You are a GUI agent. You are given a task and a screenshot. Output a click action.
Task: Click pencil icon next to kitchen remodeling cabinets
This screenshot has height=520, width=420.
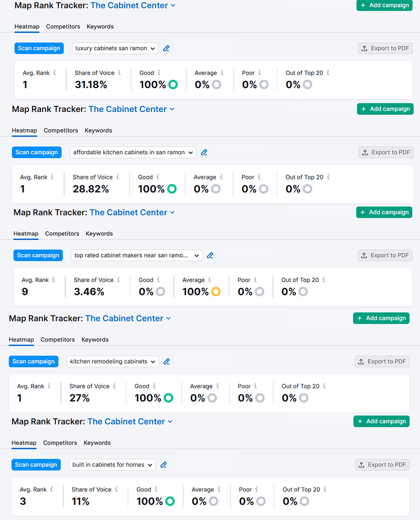pyautogui.click(x=166, y=362)
